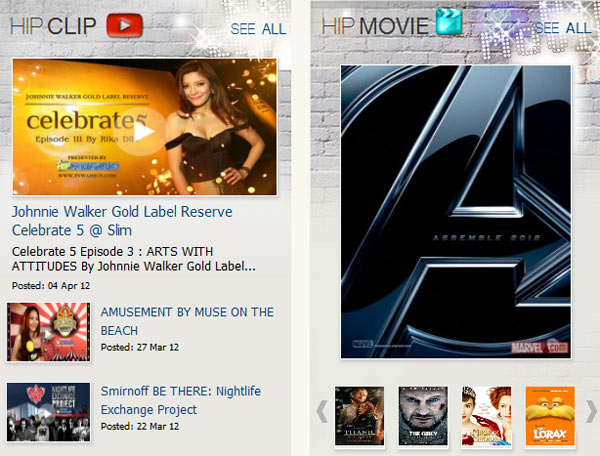
Task: Click the 'Posted: 04 Apr 12' date
Action: (51, 285)
